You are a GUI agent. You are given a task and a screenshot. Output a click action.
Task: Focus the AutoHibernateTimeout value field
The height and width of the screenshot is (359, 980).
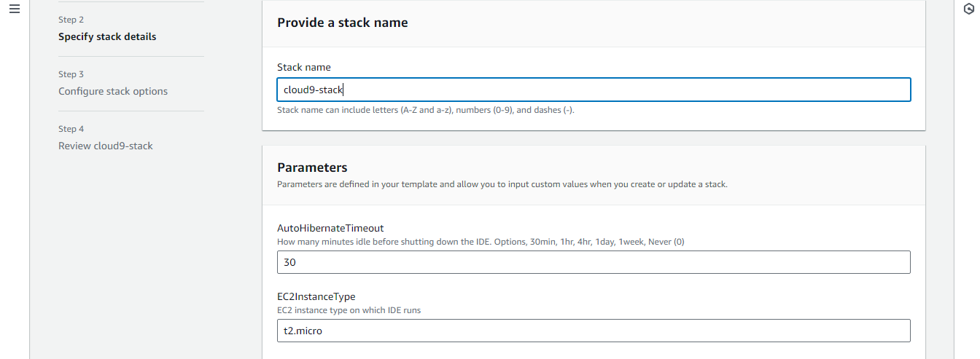594,262
